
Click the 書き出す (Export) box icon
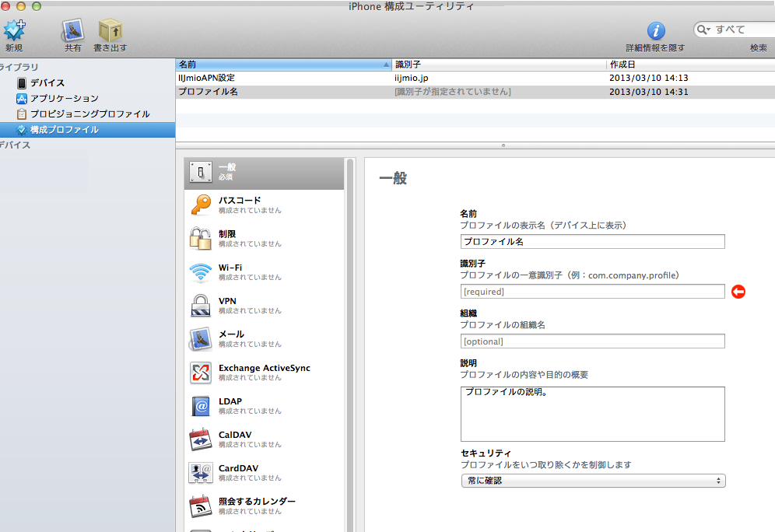click(x=110, y=31)
